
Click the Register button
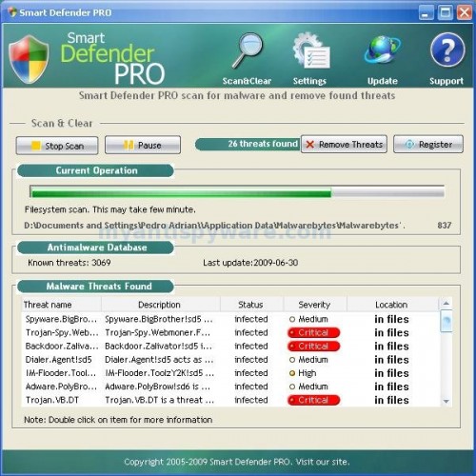click(428, 144)
